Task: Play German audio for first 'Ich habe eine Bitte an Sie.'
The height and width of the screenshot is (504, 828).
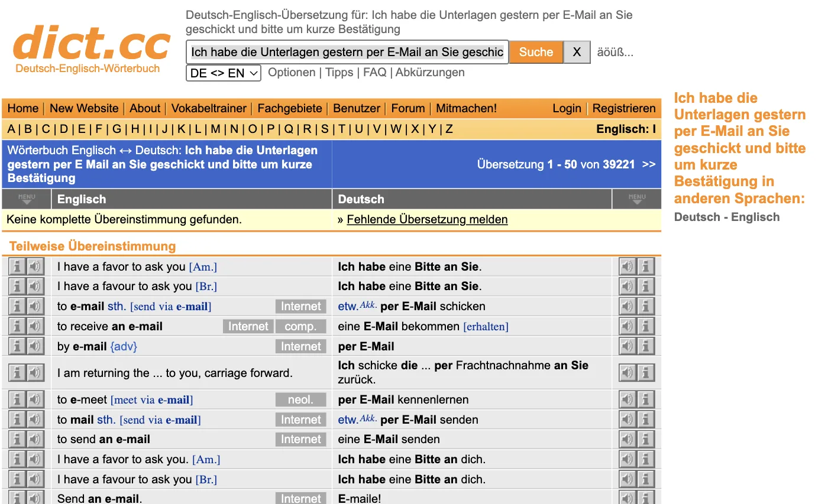Action: tap(628, 267)
